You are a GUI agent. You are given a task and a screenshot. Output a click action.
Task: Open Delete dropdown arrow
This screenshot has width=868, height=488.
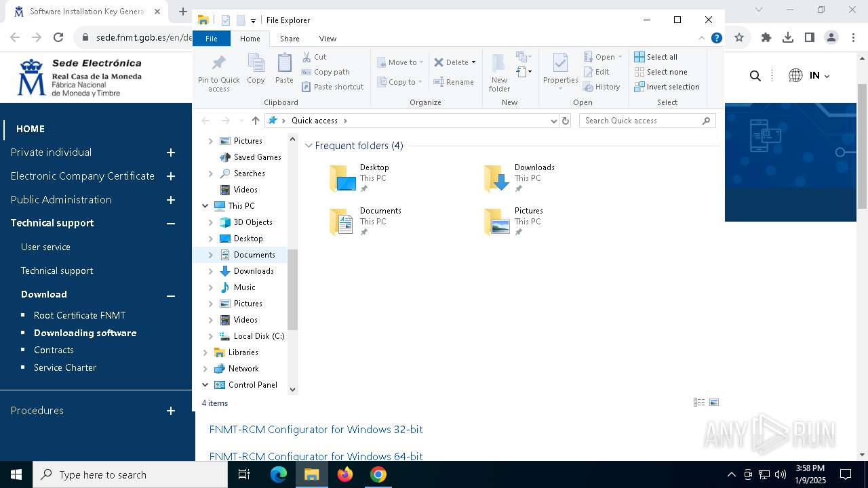point(473,62)
